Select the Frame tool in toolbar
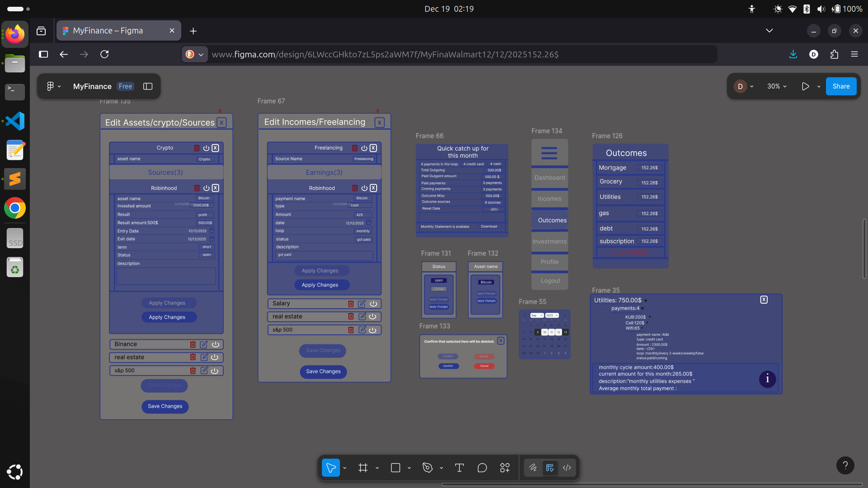This screenshot has height=488, width=868. coord(363,468)
